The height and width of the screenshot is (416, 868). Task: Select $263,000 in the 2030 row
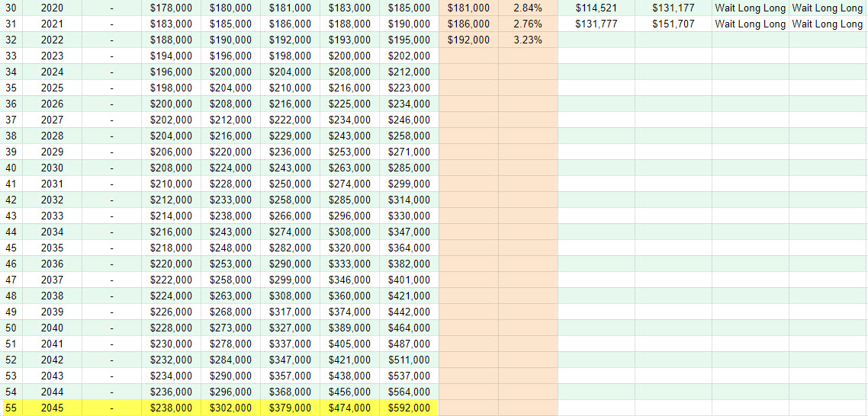tap(349, 168)
